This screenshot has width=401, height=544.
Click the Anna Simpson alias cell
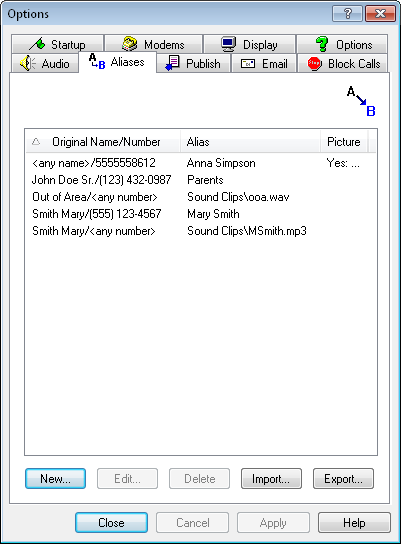(221, 163)
